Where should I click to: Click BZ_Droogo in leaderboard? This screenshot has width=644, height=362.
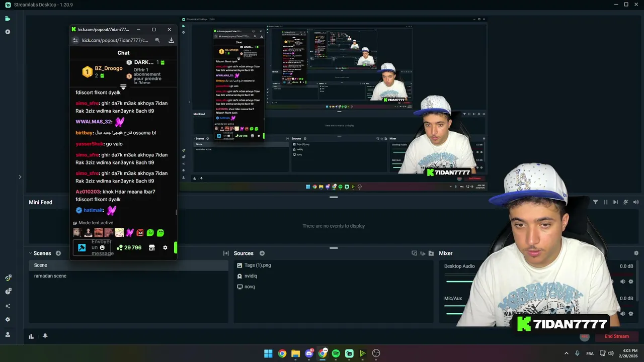109,68
